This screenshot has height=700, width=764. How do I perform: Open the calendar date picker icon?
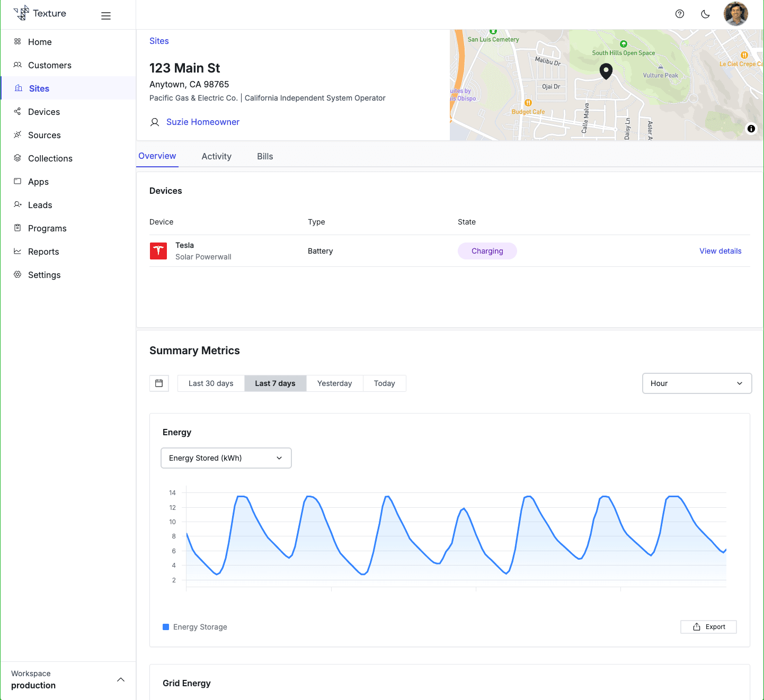pos(159,383)
